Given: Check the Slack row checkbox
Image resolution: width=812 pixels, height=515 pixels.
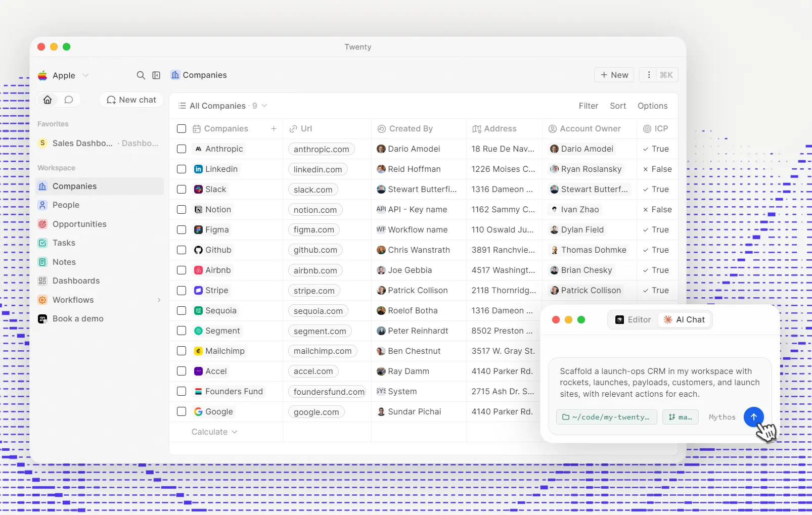Looking at the screenshot, I should coord(182,190).
